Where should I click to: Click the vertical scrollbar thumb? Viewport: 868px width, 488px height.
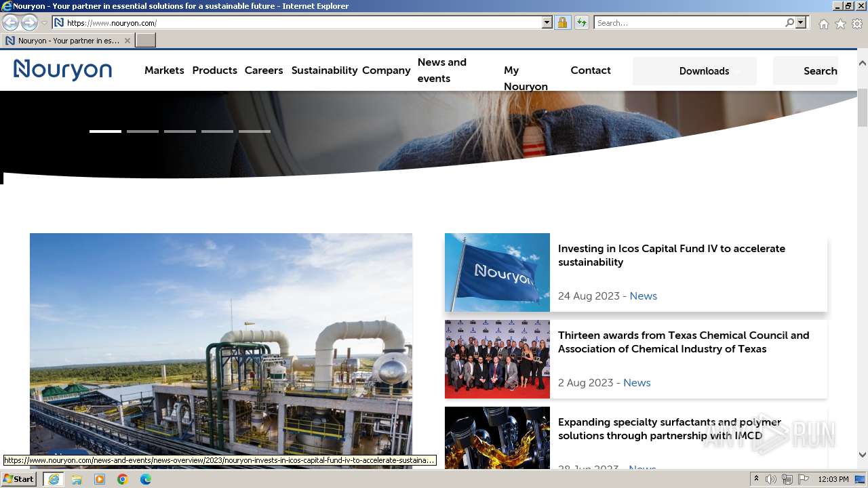click(x=862, y=107)
